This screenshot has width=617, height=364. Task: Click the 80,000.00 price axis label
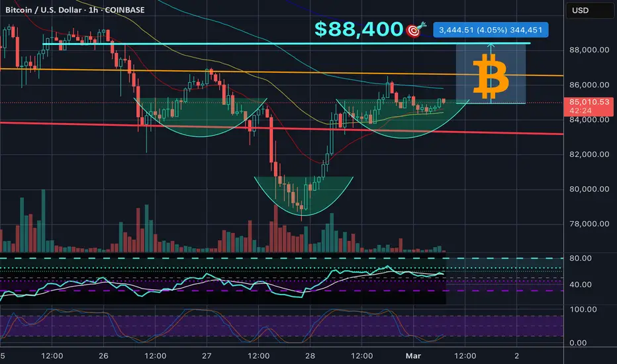click(589, 189)
